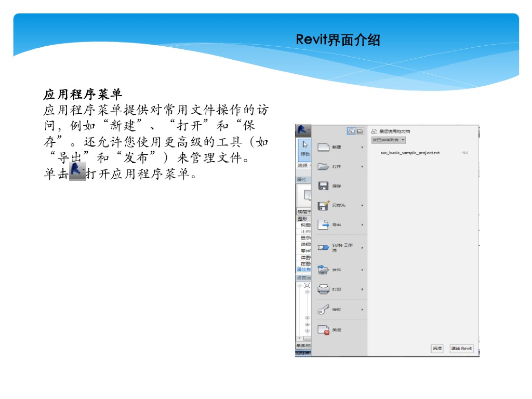
Task: Show the open documents list view
Action: [x=360, y=131]
